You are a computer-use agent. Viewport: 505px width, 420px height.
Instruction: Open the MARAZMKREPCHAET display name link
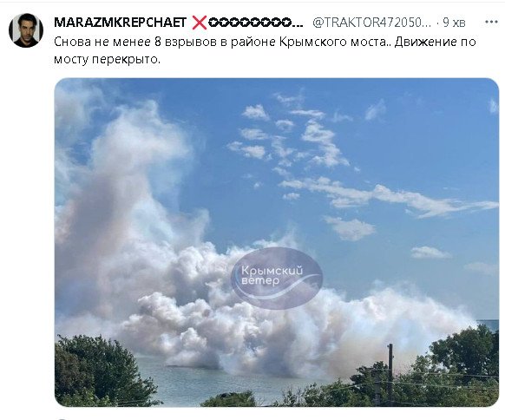point(120,23)
